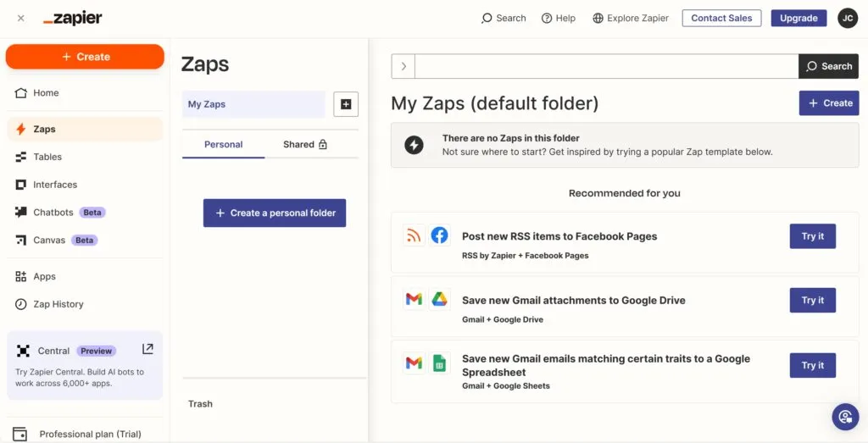The height and width of the screenshot is (443, 868).
Task: Click the Preview badge beside Central
Action: tap(97, 351)
